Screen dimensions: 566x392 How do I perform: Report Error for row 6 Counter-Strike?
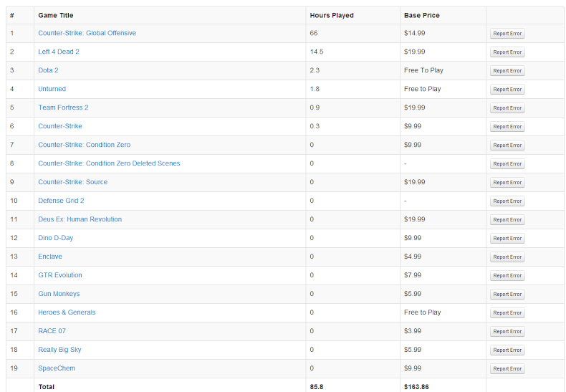pos(507,127)
